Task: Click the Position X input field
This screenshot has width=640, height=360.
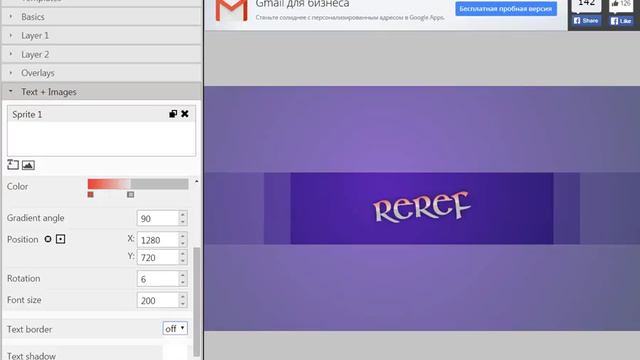Action: [158, 240]
